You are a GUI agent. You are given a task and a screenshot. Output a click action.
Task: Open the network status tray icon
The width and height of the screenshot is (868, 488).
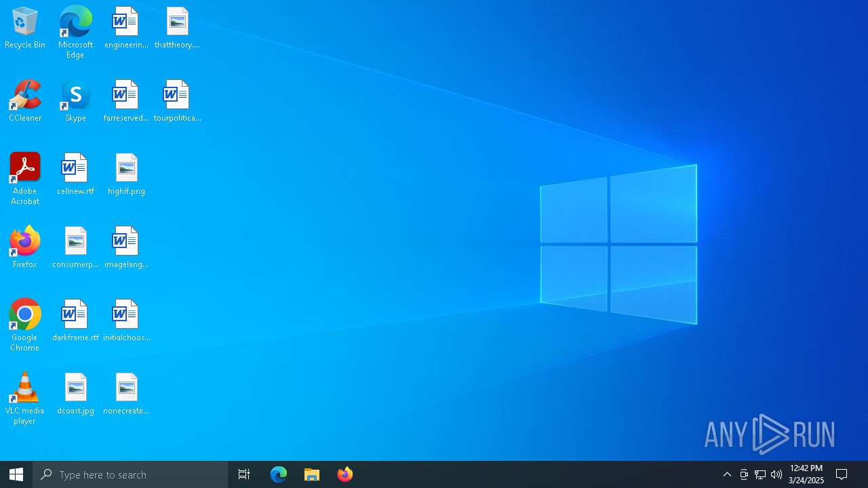click(760, 474)
